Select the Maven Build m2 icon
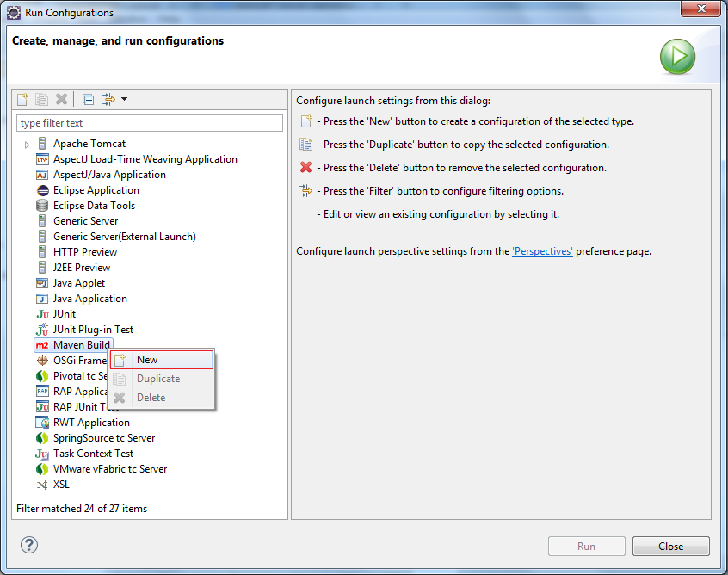Viewport: 728px width, 575px height. [42, 345]
